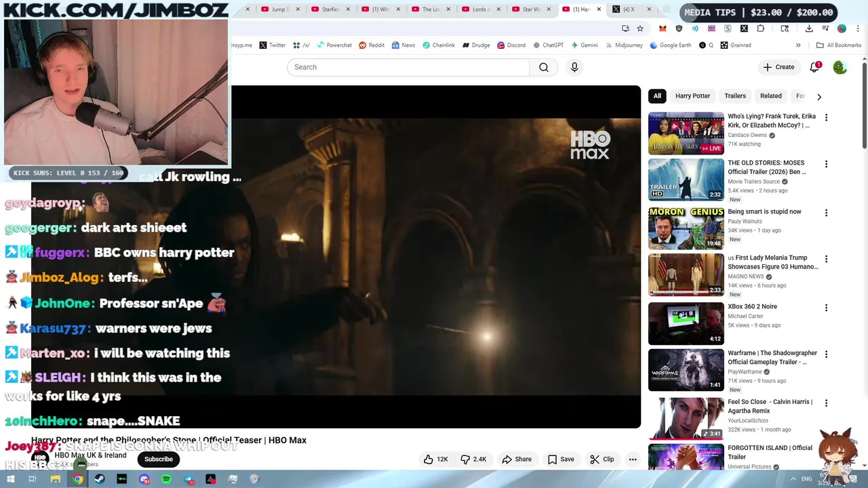868x488 pixels.
Task: Open Reddit bookmark
Action: tap(372, 45)
